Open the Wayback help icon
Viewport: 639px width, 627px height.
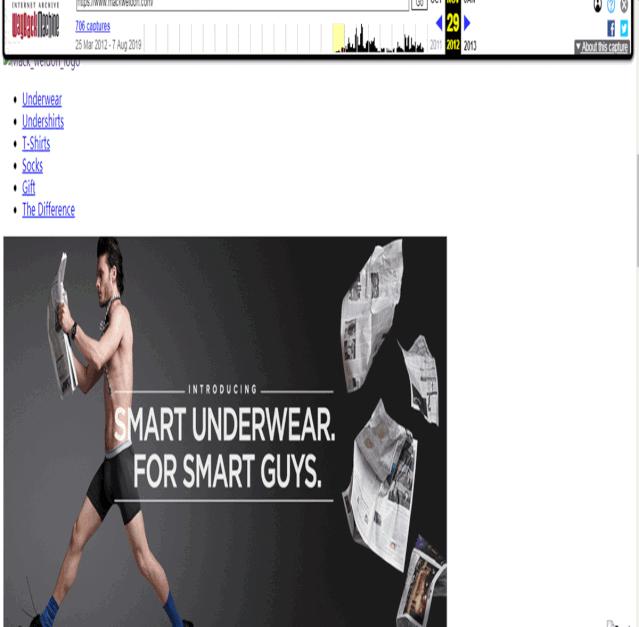pos(611,5)
